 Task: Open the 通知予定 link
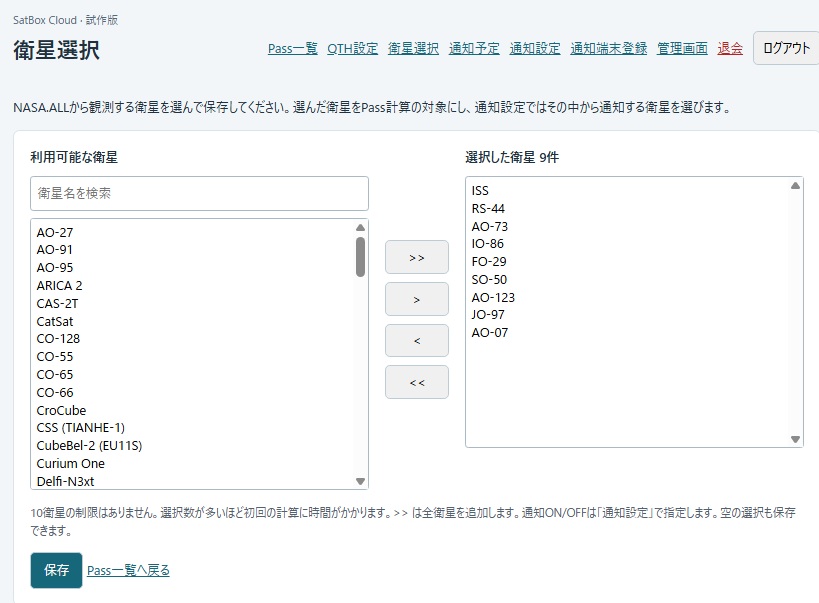474,49
